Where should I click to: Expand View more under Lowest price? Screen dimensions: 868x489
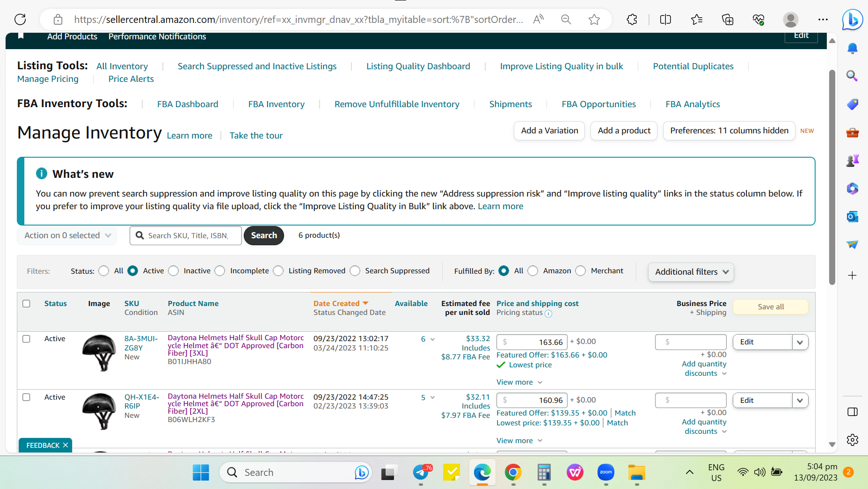[519, 382]
